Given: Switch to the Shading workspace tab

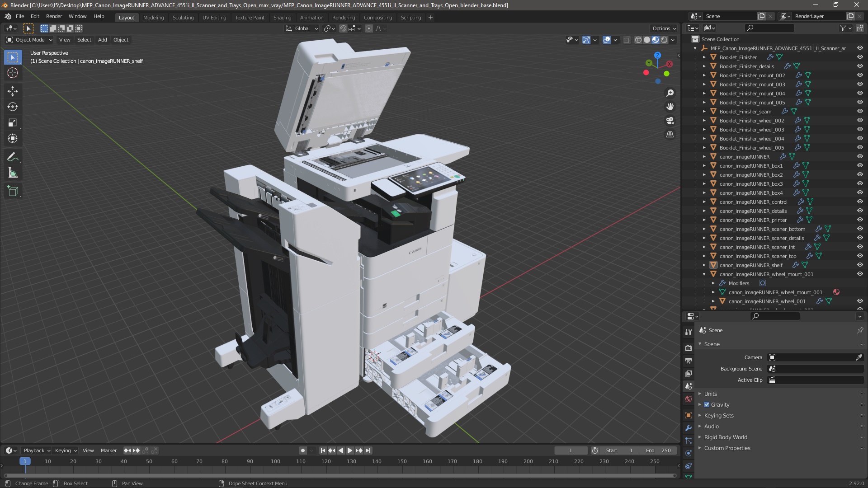Looking at the screenshot, I should (x=282, y=17).
